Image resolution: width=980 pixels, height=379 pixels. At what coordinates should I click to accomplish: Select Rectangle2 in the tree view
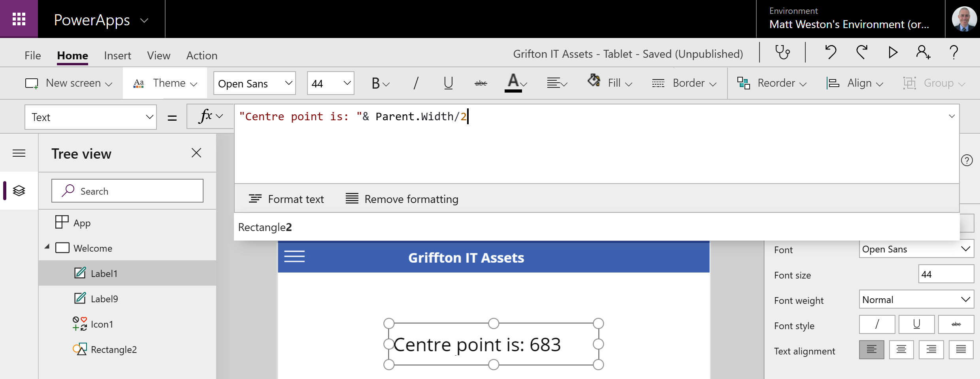(x=127, y=349)
